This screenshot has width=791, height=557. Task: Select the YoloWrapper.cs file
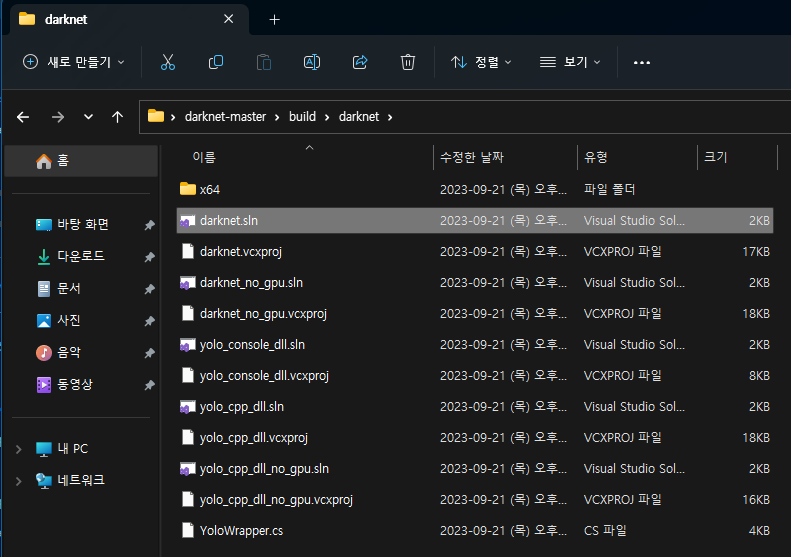coord(475,531)
